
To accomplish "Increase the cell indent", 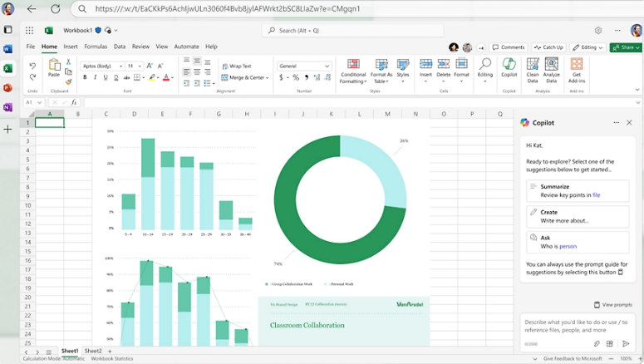I will coord(197,83).
